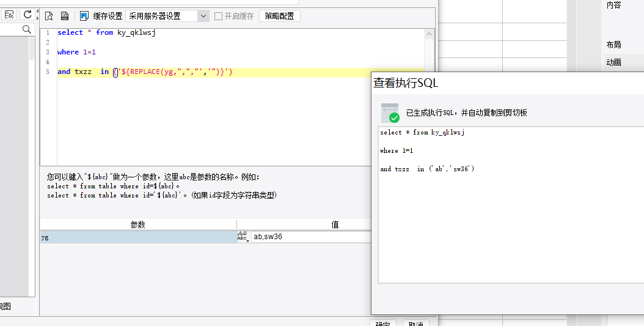Click the edit connection icon beside refresh

pos(9,15)
